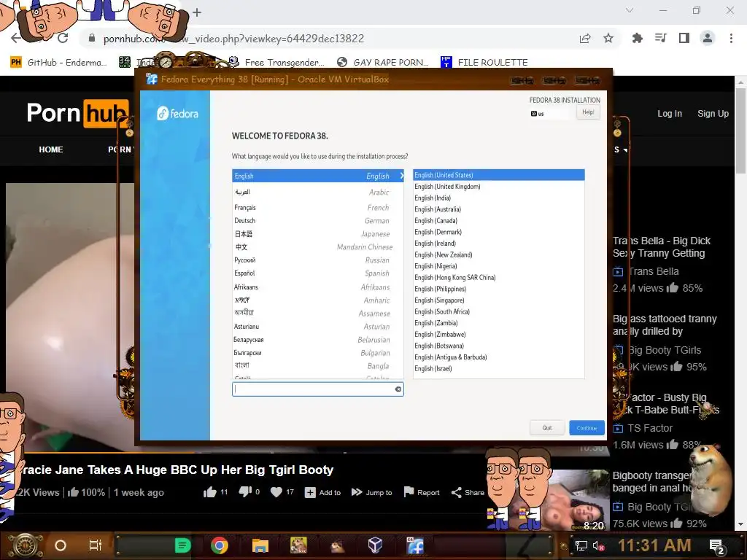Open Chrome media controls icon

click(x=661, y=38)
